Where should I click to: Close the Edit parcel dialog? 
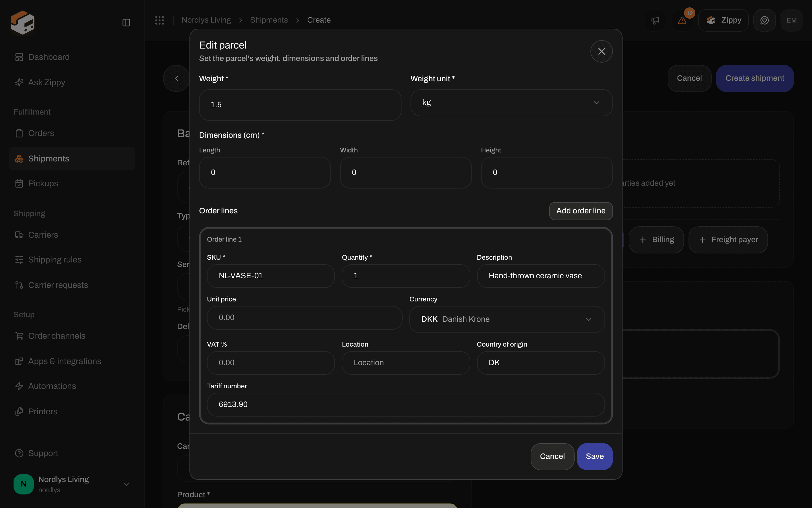click(x=601, y=51)
